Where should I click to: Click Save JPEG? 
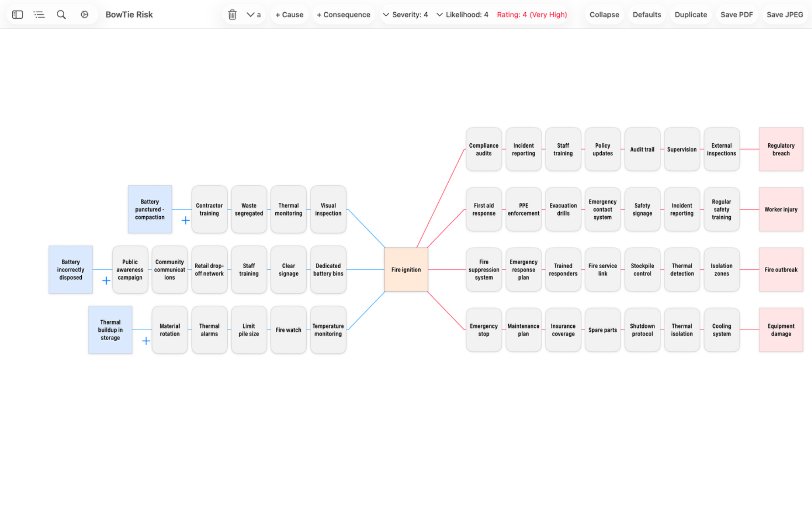pyautogui.click(x=785, y=15)
